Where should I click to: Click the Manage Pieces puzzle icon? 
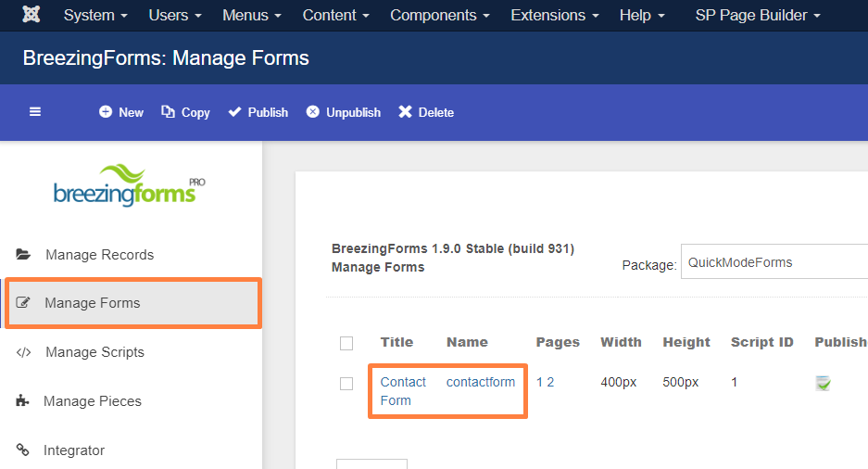(22, 401)
